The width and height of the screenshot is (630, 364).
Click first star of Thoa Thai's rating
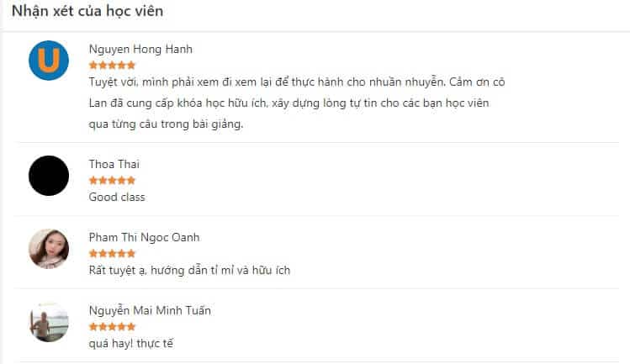tap(93, 181)
